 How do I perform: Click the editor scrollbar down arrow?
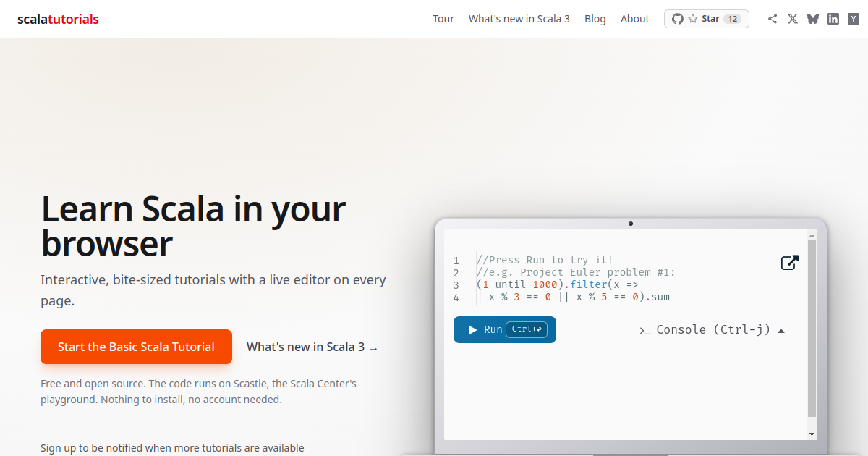pyautogui.click(x=812, y=434)
